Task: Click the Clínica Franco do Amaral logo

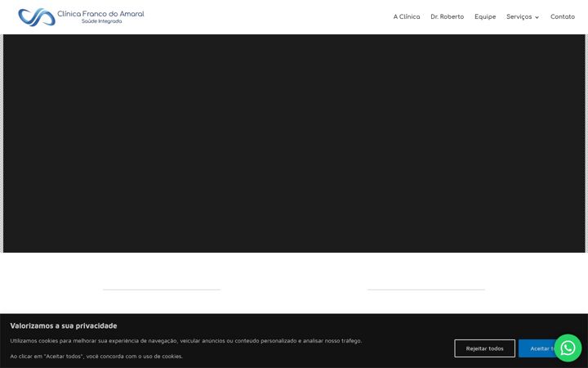Action: tap(81, 17)
